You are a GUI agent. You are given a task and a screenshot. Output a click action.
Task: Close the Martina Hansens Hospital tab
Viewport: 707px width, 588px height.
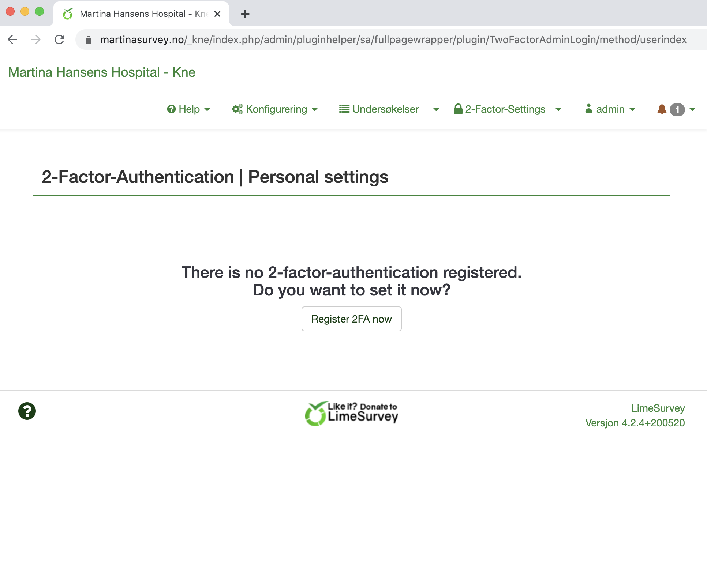tap(217, 14)
